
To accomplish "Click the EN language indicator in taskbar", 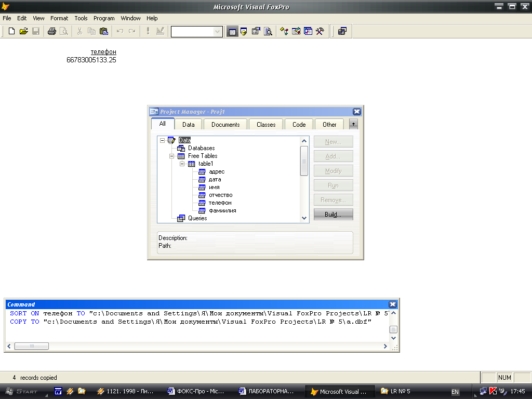I will click(455, 392).
